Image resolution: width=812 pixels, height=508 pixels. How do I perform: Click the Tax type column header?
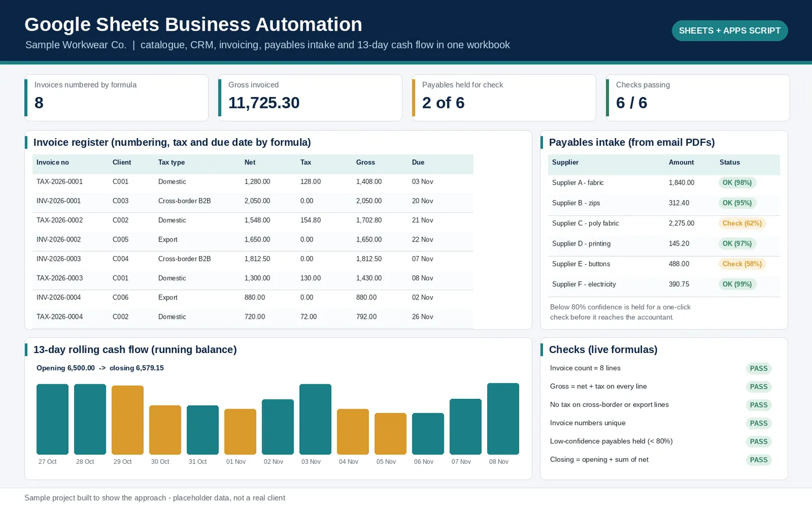pos(172,163)
